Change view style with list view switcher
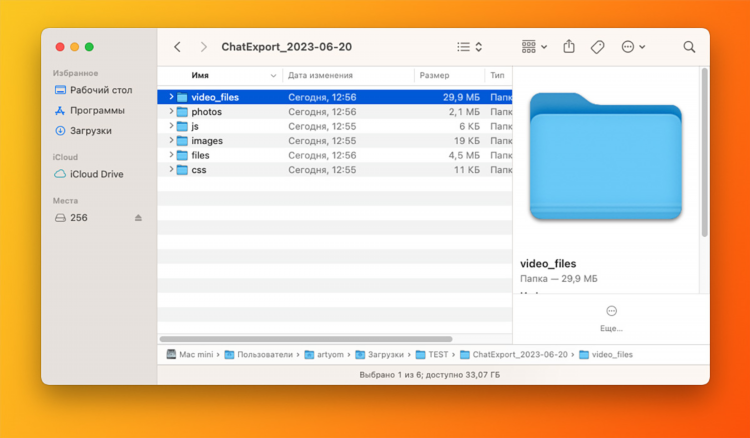Viewport: 750px width, 438px height. click(x=469, y=47)
